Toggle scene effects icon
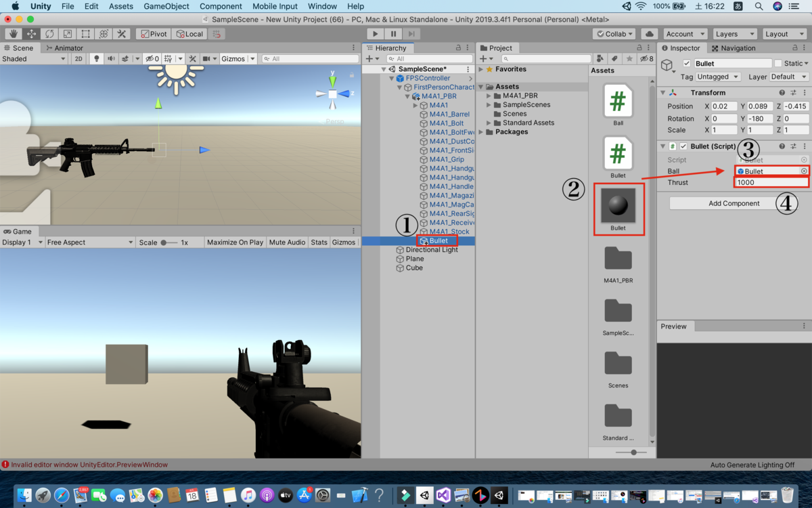Image resolution: width=812 pixels, height=508 pixels. pos(125,59)
